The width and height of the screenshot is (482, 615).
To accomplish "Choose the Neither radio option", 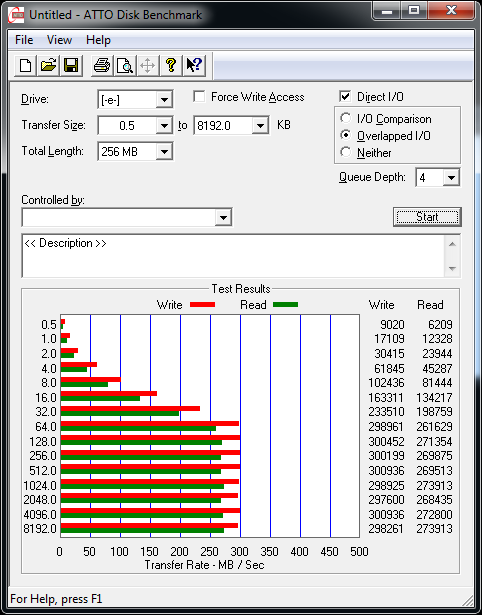I will (346, 152).
